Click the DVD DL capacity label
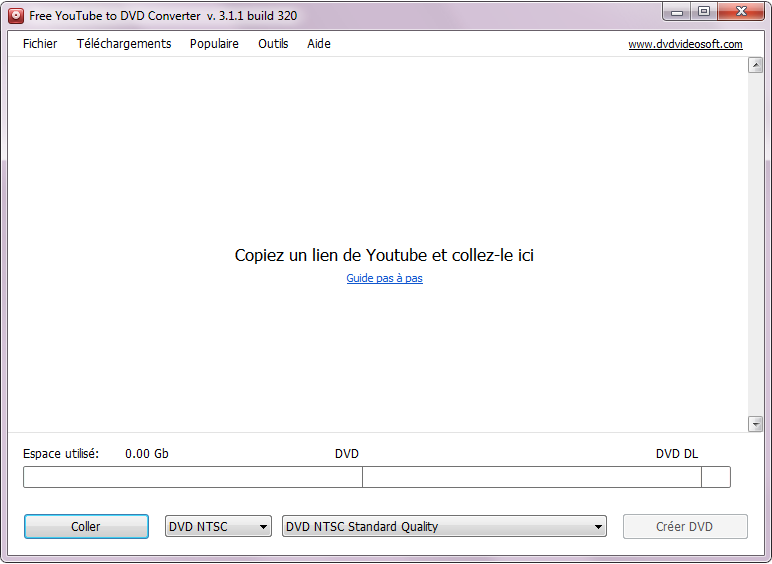The height and width of the screenshot is (564, 772). (x=677, y=454)
